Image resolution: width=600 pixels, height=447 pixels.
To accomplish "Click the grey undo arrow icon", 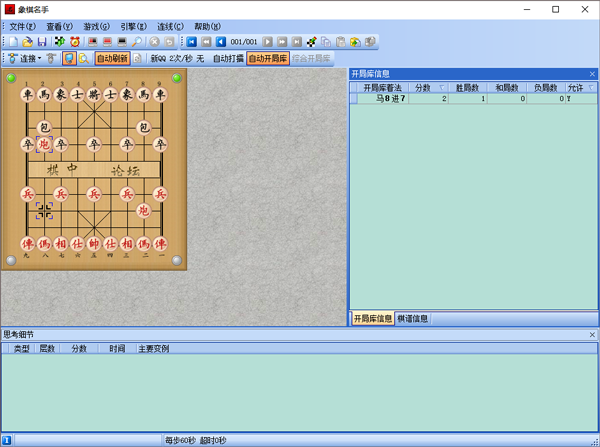I will 169,42.
